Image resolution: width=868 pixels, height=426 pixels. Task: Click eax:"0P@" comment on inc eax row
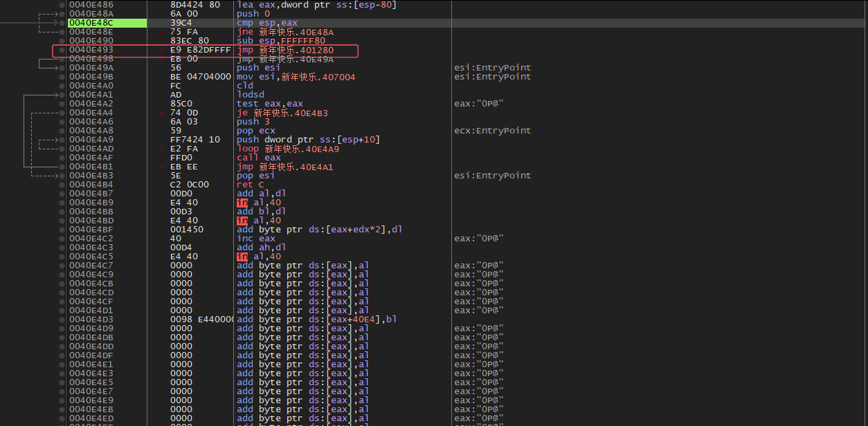click(479, 239)
